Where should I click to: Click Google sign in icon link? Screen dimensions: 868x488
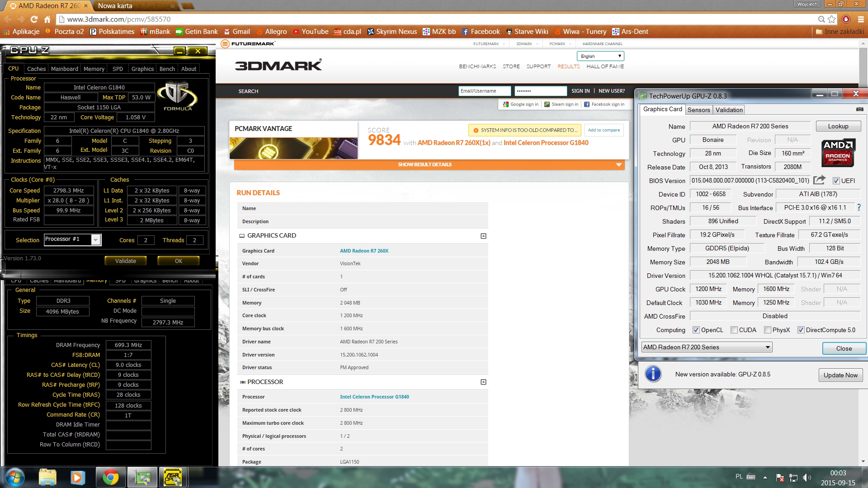[521, 104]
